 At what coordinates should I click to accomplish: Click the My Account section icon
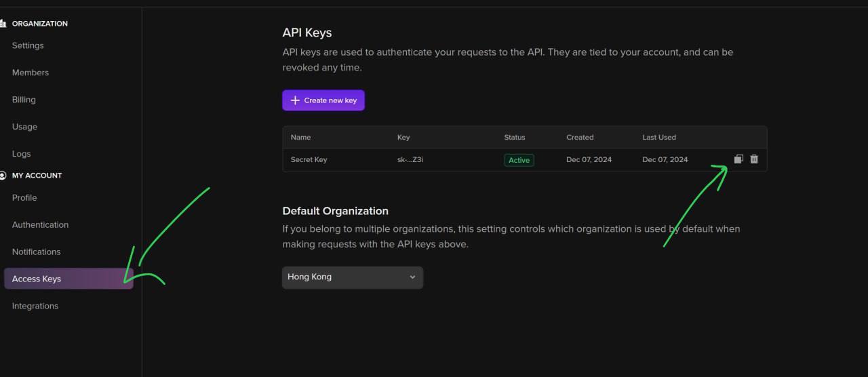(x=3, y=176)
